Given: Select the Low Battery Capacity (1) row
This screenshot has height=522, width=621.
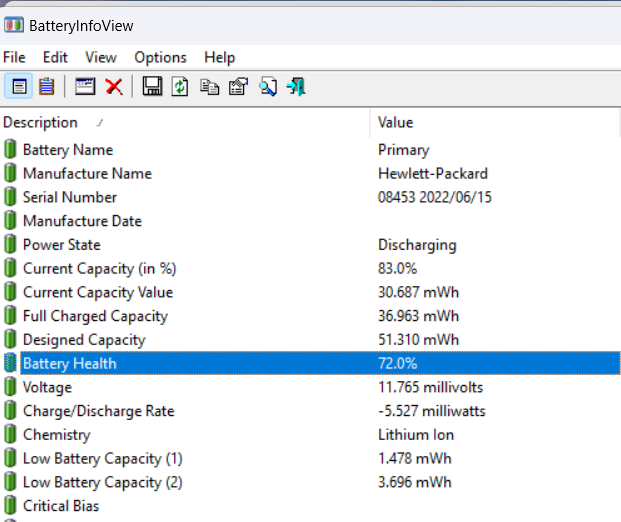Looking at the screenshot, I should click(310, 458).
